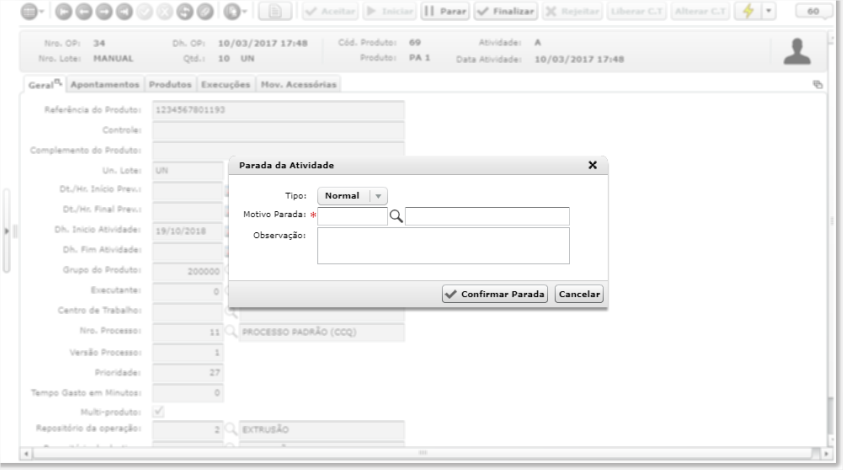The height and width of the screenshot is (470, 843).
Task: Click the refresh record icon
Action: [185, 11]
